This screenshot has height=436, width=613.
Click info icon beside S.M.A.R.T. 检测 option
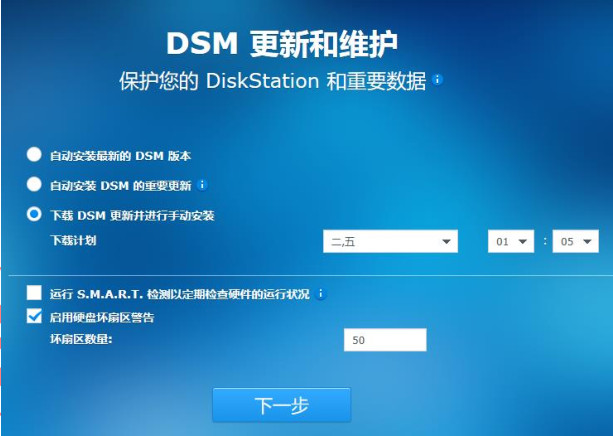(x=321, y=294)
